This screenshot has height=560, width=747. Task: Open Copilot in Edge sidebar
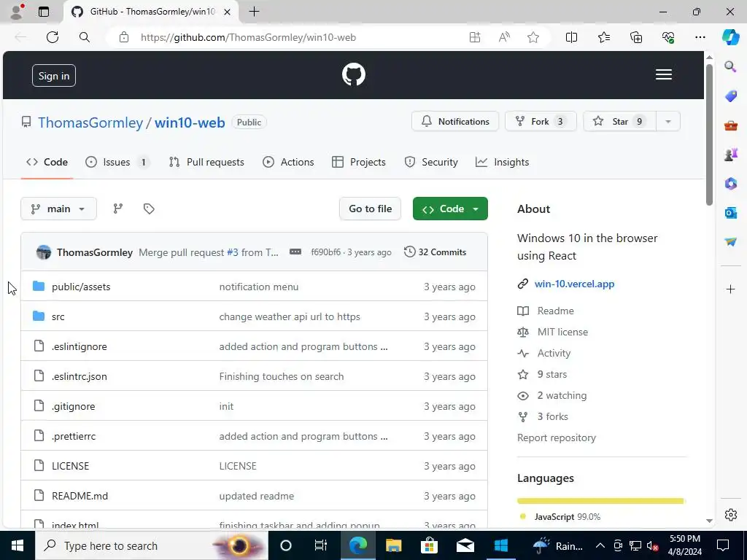click(x=730, y=37)
